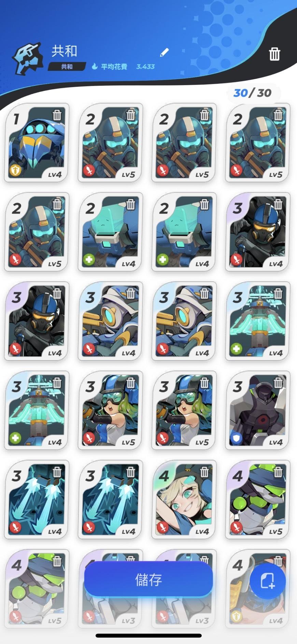Tap the red sword icon on the cost 4 blonde girl card

point(163,527)
